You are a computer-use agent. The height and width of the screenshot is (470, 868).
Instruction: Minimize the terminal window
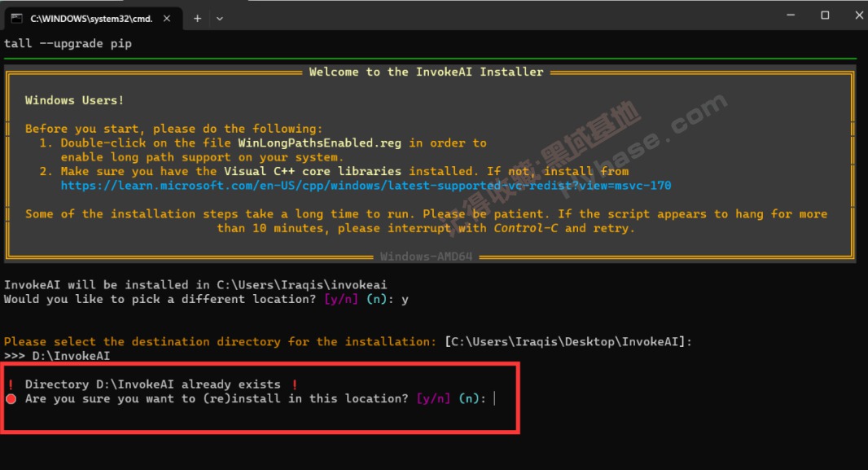tap(791, 15)
